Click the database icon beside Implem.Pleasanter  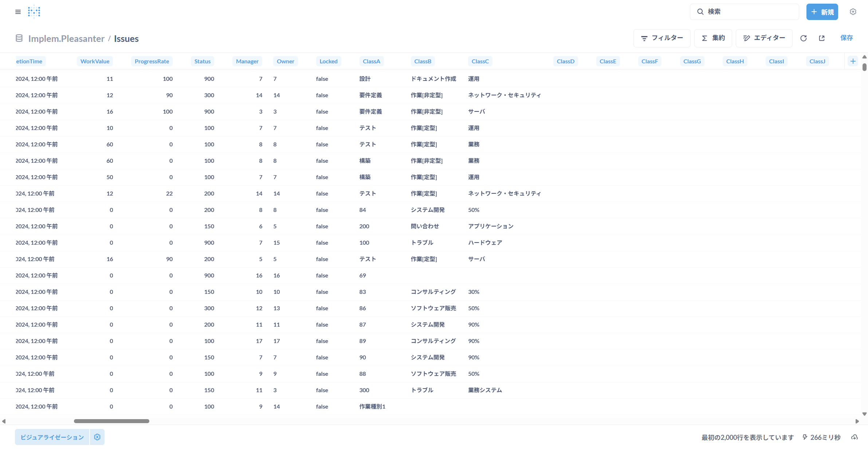click(19, 38)
